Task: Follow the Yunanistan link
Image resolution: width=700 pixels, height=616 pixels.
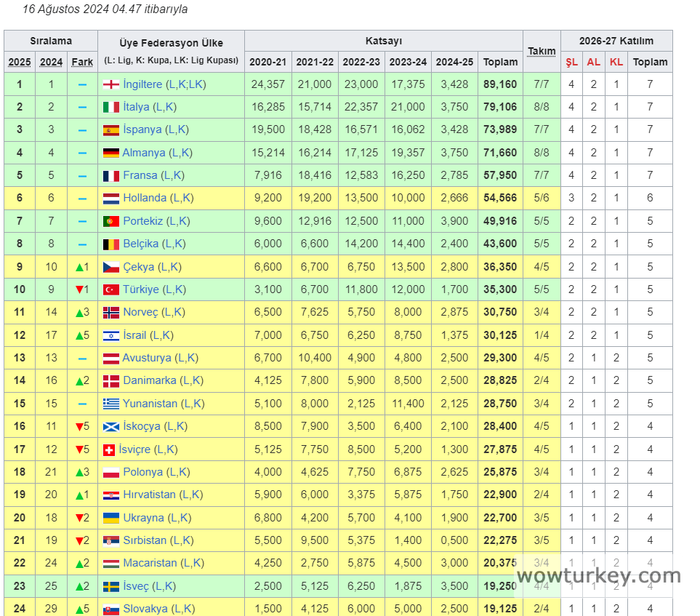Action: pyautogui.click(x=150, y=404)
